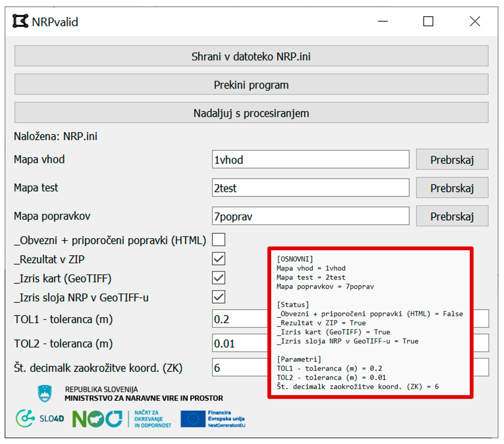Uncheck the Rezultat v ZIP checkbox

coord(218,259)
